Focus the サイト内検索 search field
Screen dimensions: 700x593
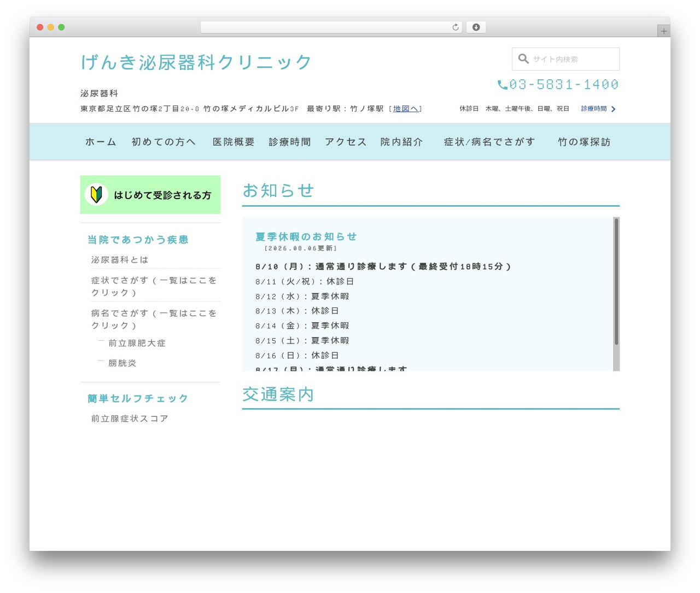(x=565, y=59)
